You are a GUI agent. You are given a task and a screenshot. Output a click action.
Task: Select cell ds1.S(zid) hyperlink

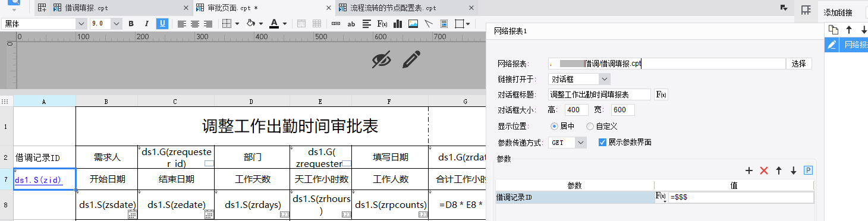click(x=45, y=179)
